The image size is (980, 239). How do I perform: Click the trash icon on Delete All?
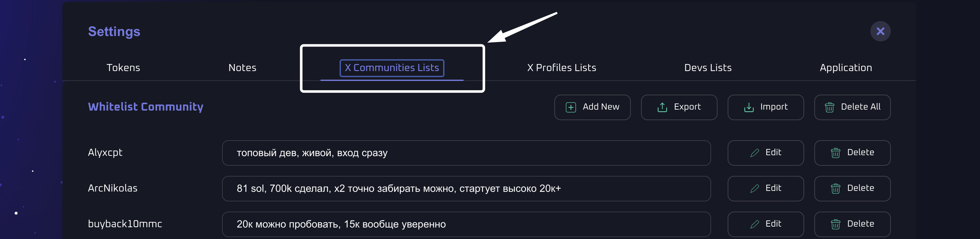click(829, 107)
